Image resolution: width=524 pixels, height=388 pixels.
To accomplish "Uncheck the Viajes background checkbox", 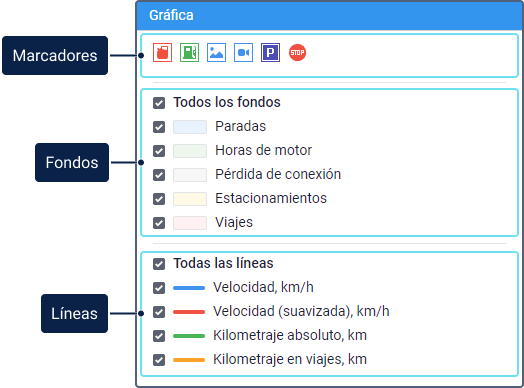I will pyautogui.click(x=159, y=223).
